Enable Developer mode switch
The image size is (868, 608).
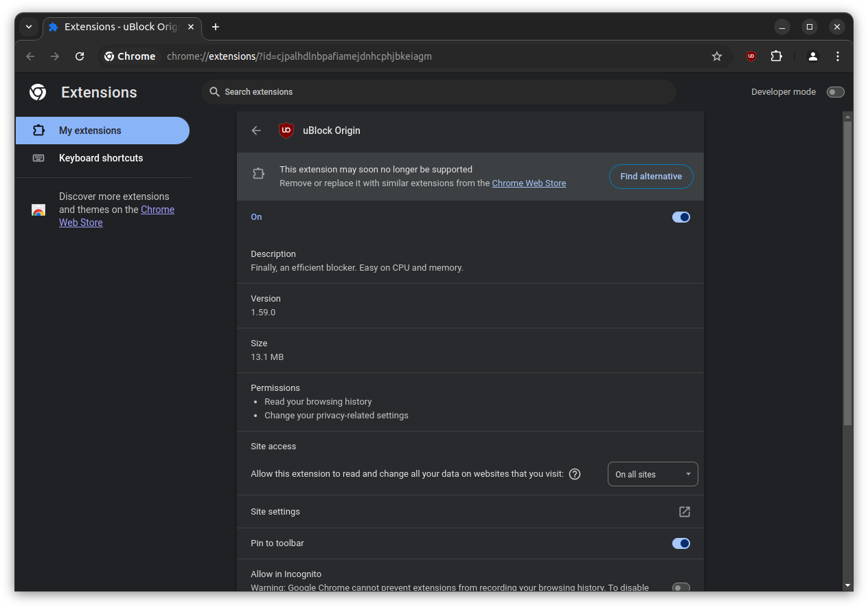pos(835,92)
